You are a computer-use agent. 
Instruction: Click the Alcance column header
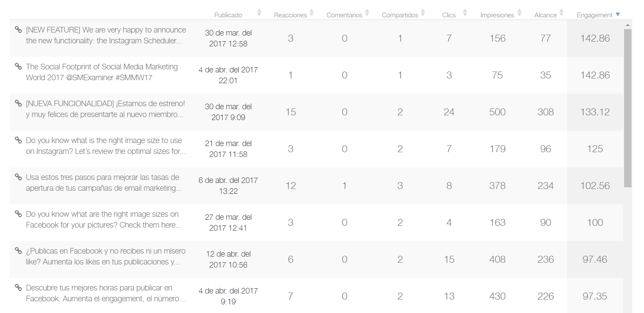click(545, 15)
